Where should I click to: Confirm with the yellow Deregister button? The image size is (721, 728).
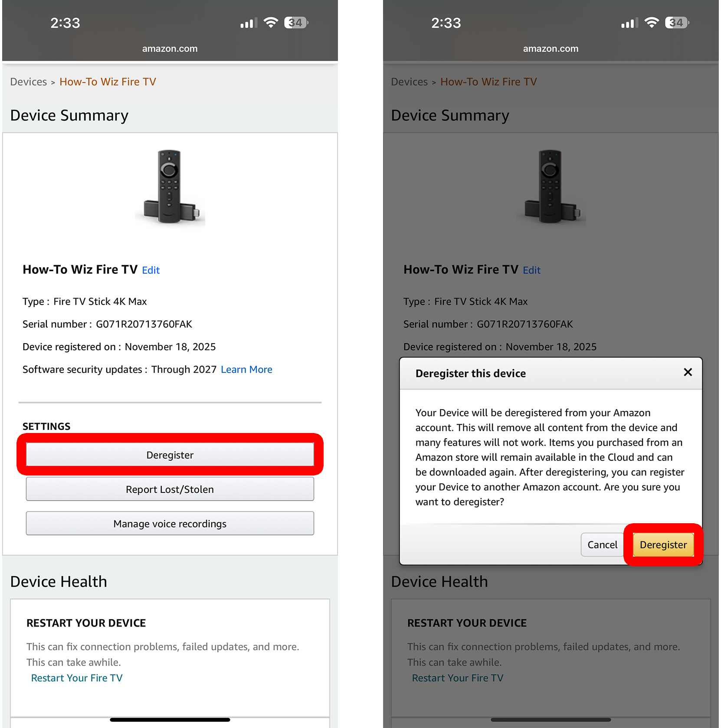[x=663, y=545]
